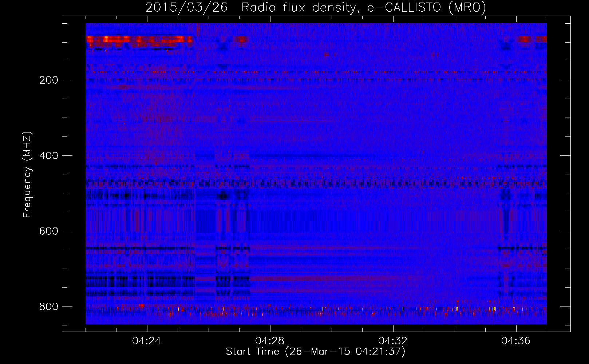Image resolution: width=589 pixels, height=364 pixels.
Task: Select the 200 frequency tick label
Action: [49, 80]
